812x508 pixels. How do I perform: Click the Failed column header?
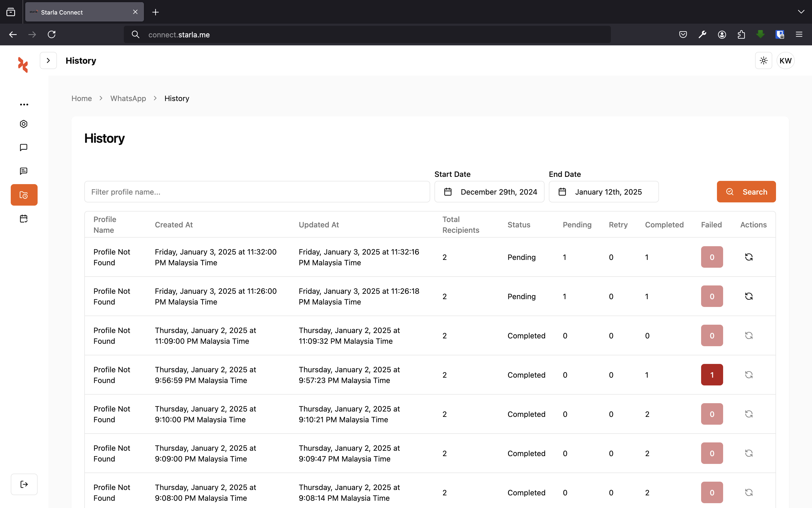click(711, 225)
